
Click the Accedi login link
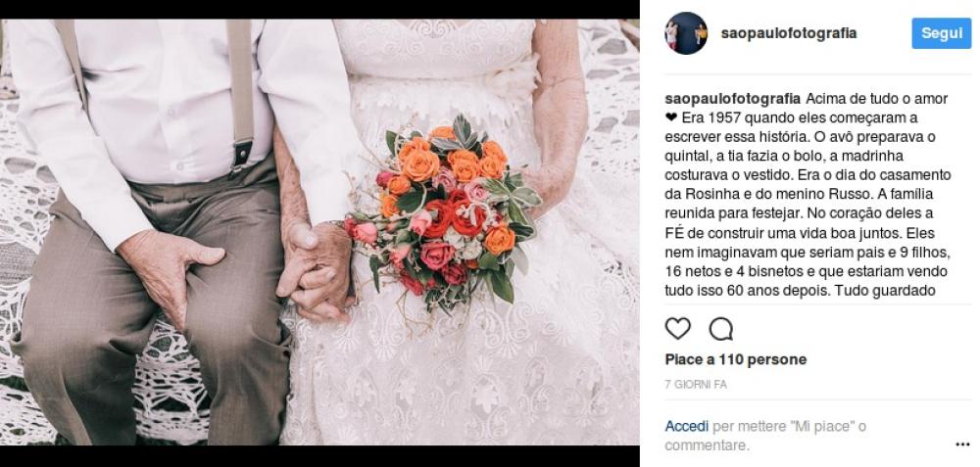click(x=686, y=427)
